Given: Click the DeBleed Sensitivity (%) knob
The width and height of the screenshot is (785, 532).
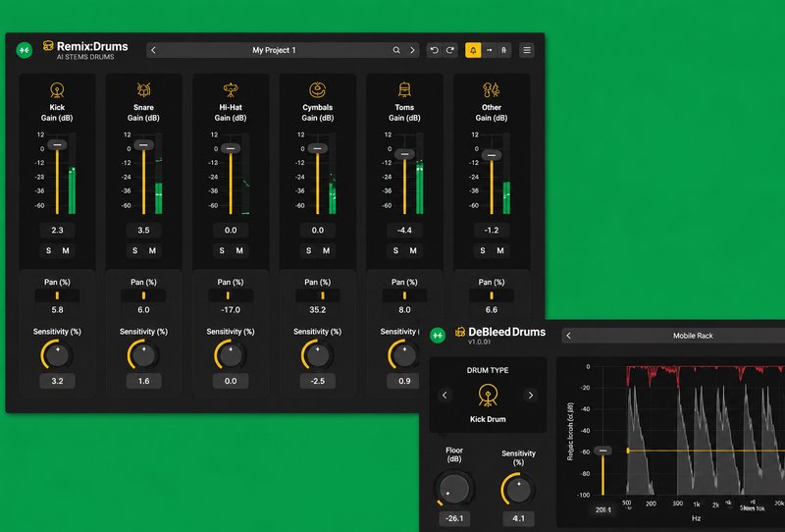Looking at the screenshot, I should pyautogui.click(x=518, y=490).
